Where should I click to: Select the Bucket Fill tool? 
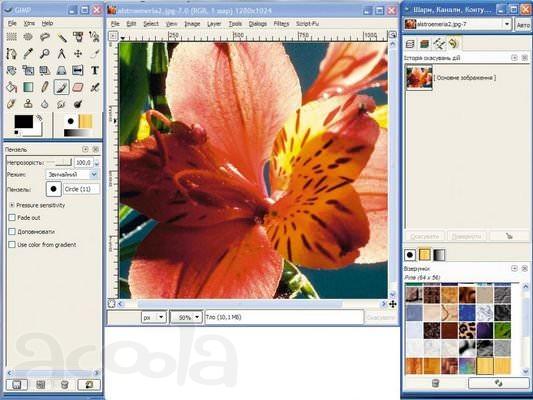coord(12,87)
